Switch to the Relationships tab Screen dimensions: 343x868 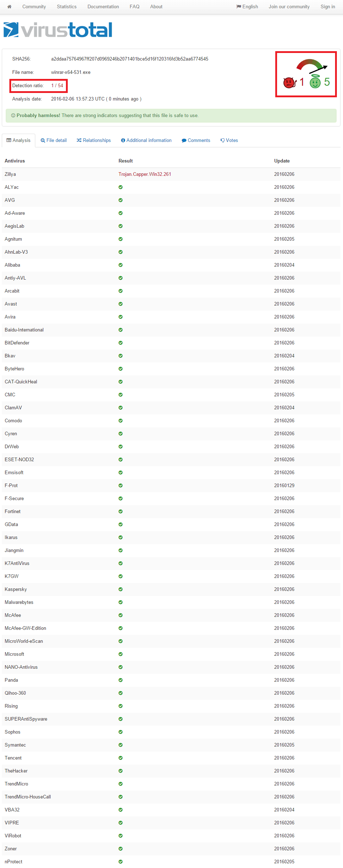click(x=94, y=140)
